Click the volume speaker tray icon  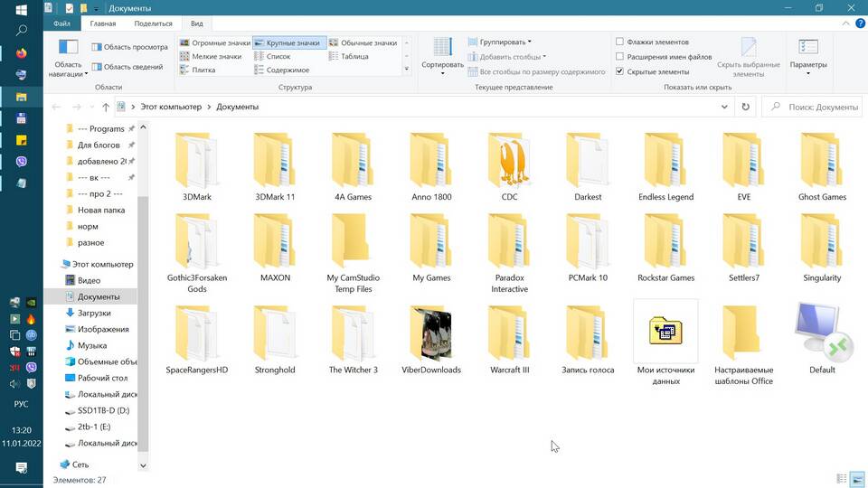(x=14, y=383)
